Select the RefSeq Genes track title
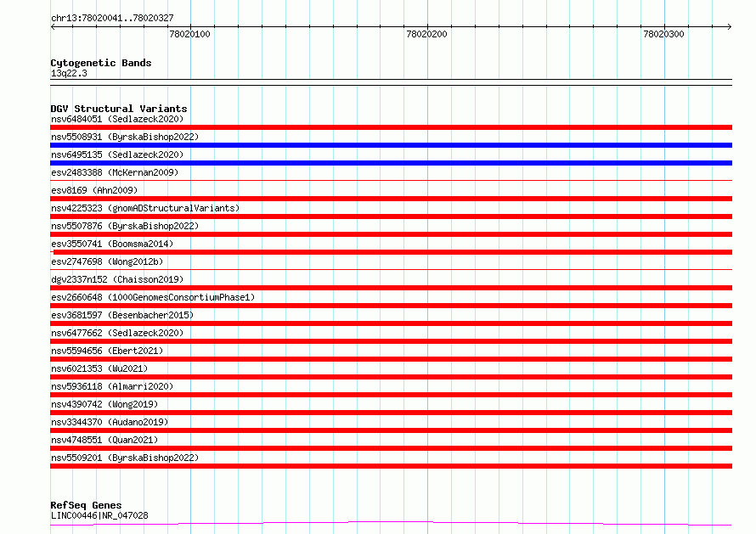Screen dimensions: 756x534 86,505
